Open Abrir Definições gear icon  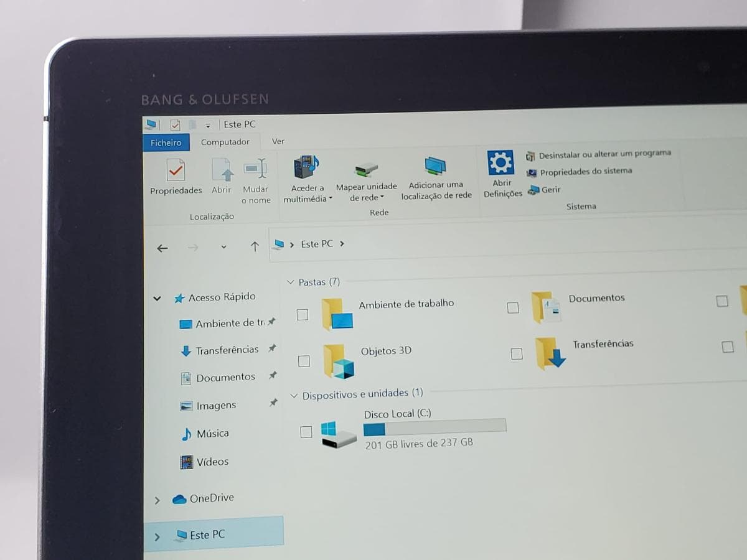[x=500, y=162]
